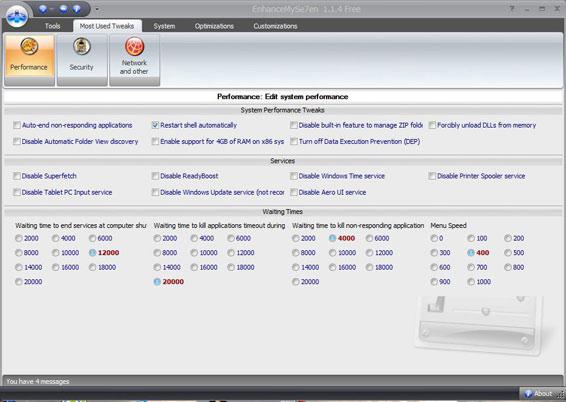Click the help question mark in title bar
Screen dimensions: 566x402
point(512,9)
